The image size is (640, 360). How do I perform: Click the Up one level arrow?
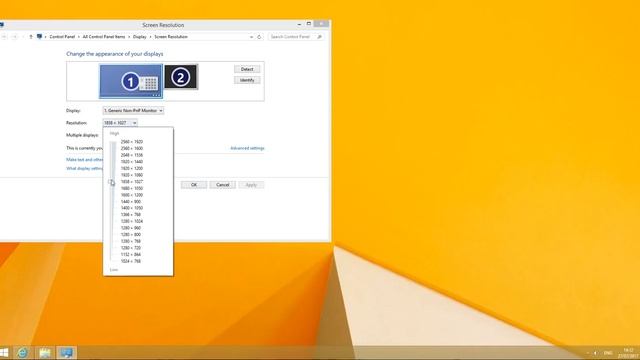(31, 37)
